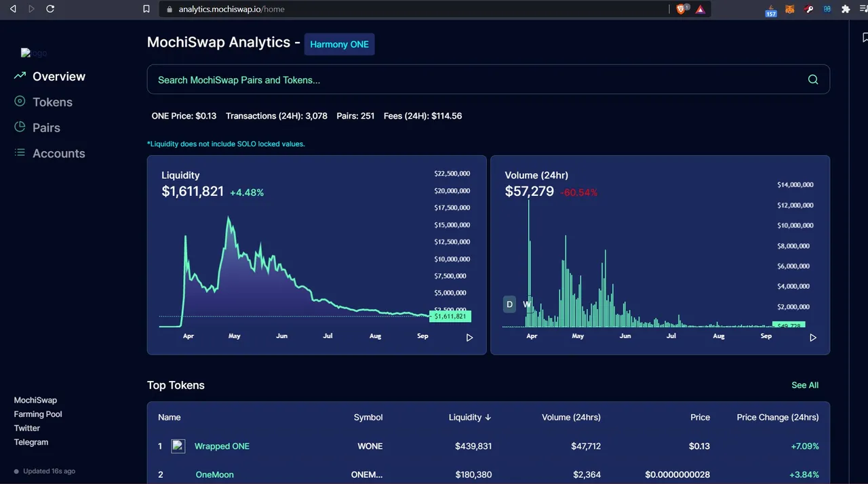Click the WONE symbol cell

(370, 446)
